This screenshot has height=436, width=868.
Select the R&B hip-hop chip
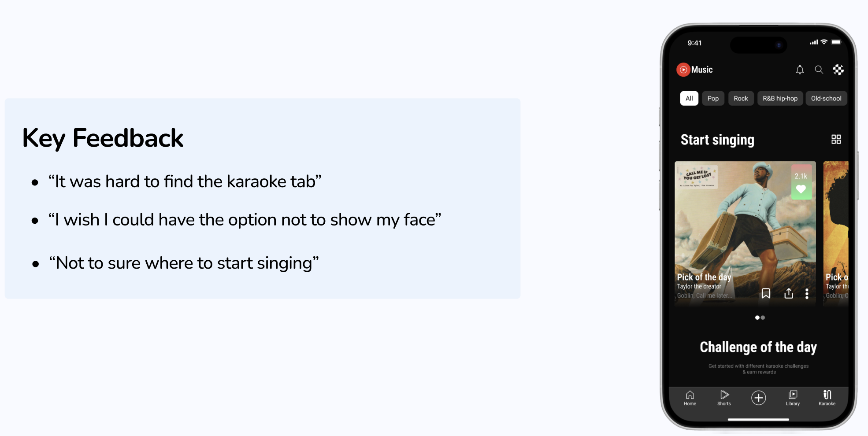780,98
